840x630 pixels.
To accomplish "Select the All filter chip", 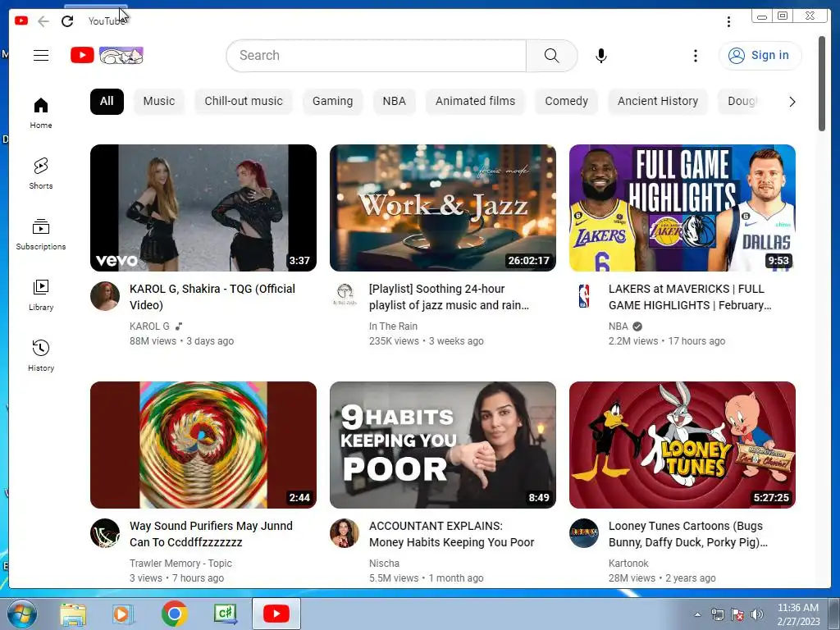I will coord(107,101).
